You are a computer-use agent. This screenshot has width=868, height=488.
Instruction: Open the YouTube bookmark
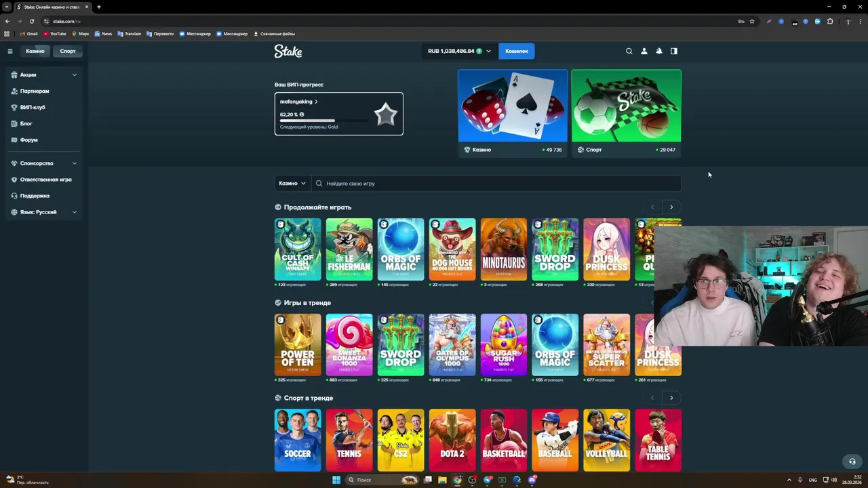click(x=55, y=33)
